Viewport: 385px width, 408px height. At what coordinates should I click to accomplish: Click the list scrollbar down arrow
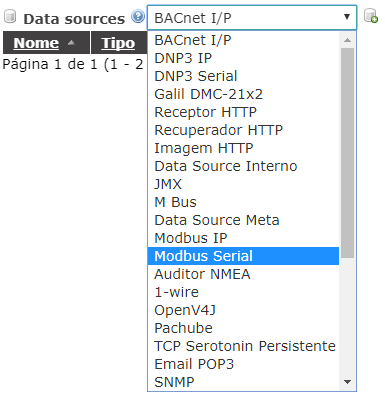point(347,382)
